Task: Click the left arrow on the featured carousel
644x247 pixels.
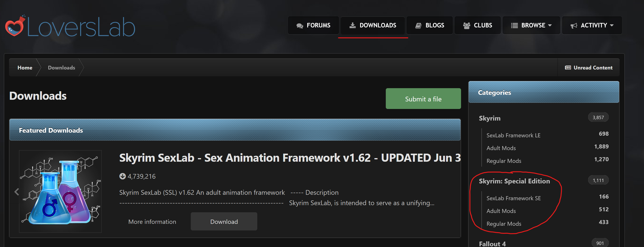Action: tap(17, 191)
